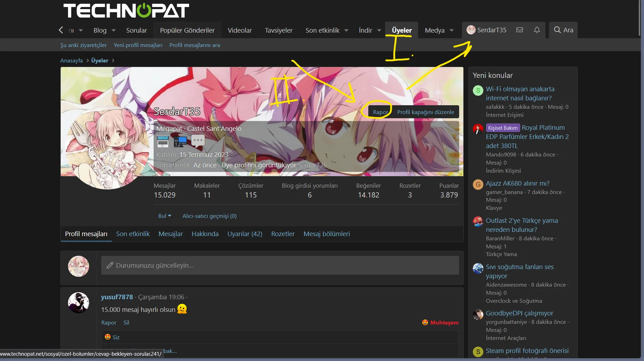Click the laptop badge icon on the profile
This screenshot has width=644, height=361.
point(163,141)
